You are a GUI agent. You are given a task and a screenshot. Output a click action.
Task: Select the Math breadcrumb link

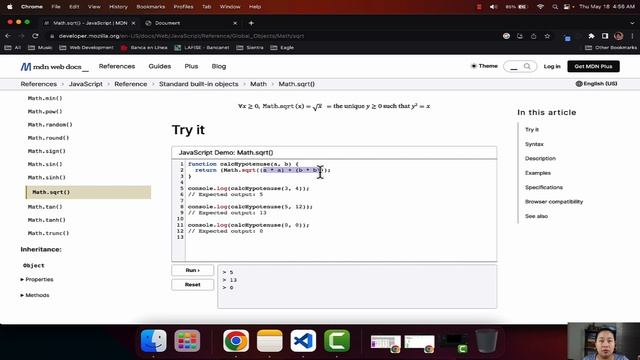click(258, 84)
